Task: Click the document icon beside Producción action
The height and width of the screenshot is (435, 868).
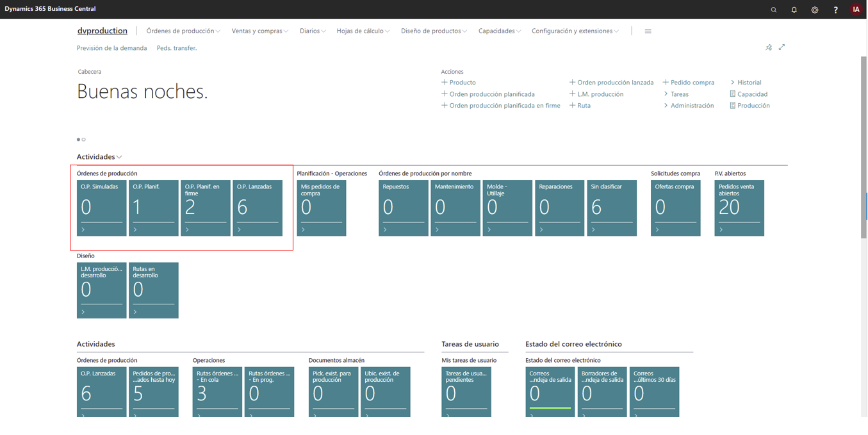Action: [x=733, y=105]
